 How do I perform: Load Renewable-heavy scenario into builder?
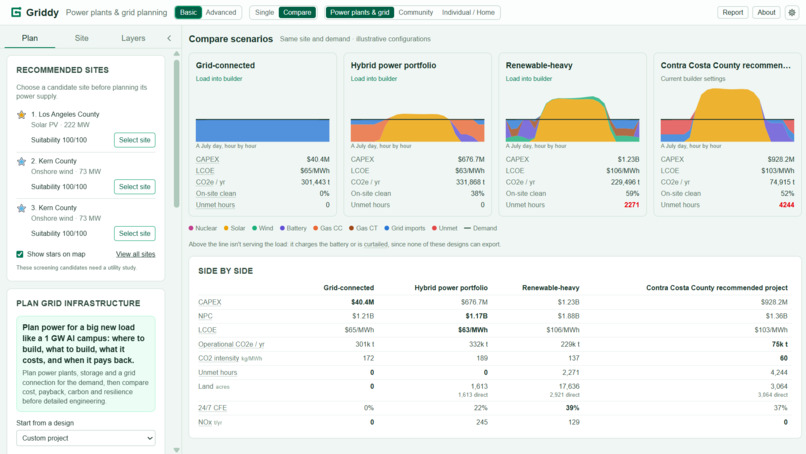528,79
